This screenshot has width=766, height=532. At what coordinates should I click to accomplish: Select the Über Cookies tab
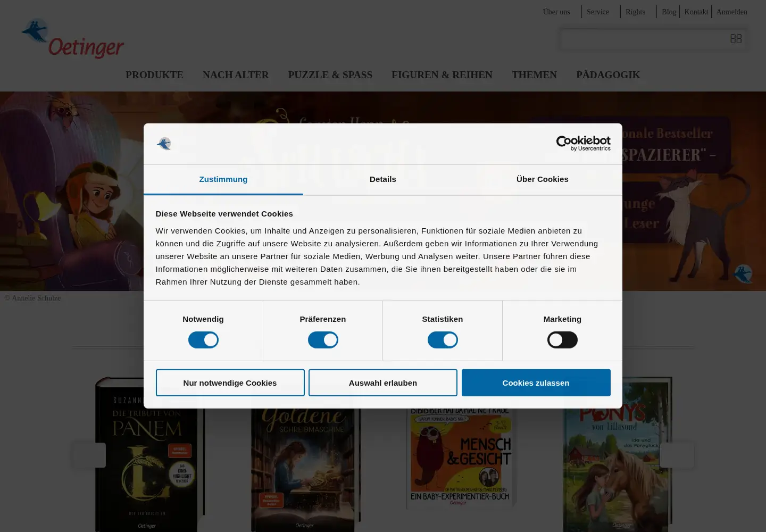click(543, 179)
